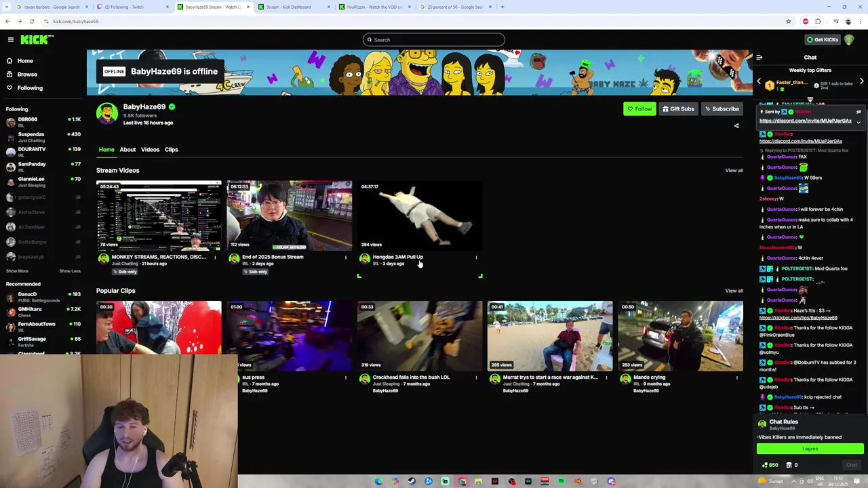
Task: Open the Subscribe dropdown button
Action: (722, 109)
